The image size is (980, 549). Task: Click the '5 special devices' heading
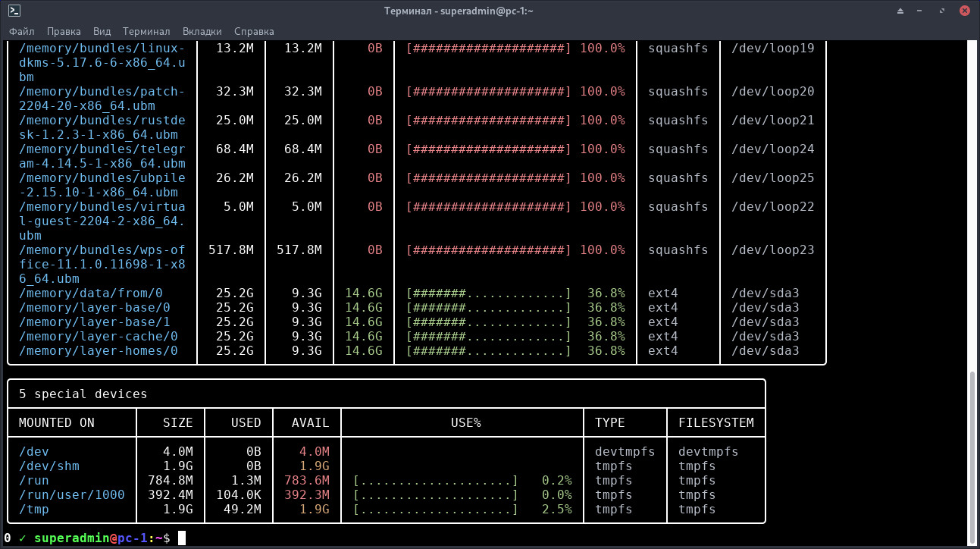[x=83, y=394]
